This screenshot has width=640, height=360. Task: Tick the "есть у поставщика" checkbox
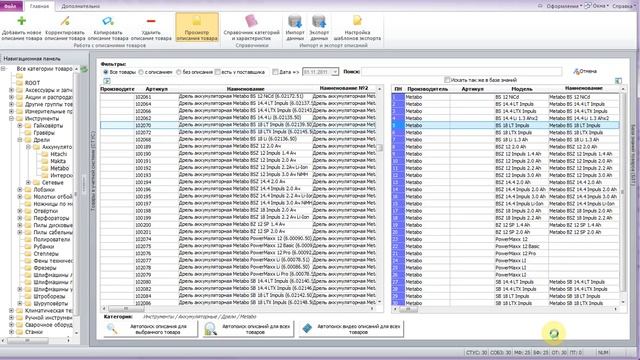coord(218,72)
